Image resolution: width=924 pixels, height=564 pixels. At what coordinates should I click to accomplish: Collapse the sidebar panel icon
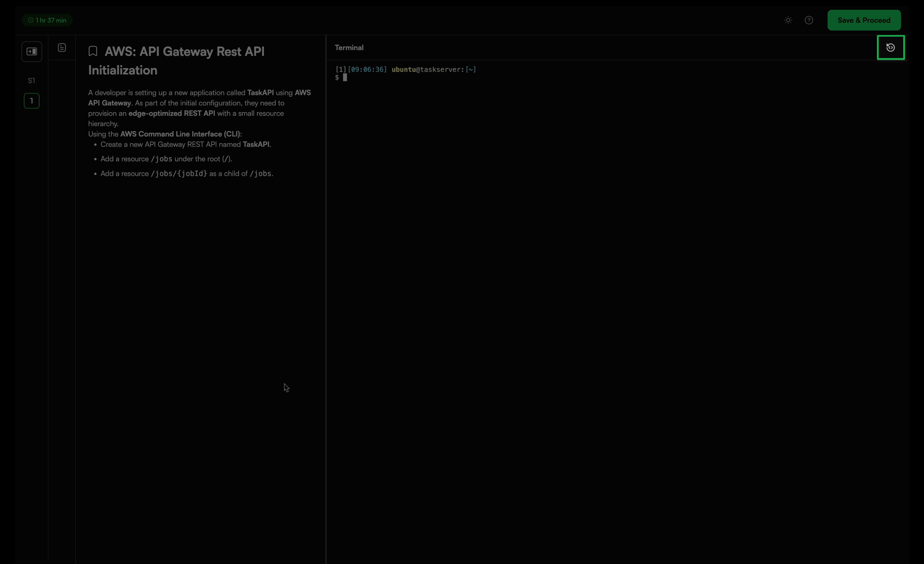click(x=32, y=51)
